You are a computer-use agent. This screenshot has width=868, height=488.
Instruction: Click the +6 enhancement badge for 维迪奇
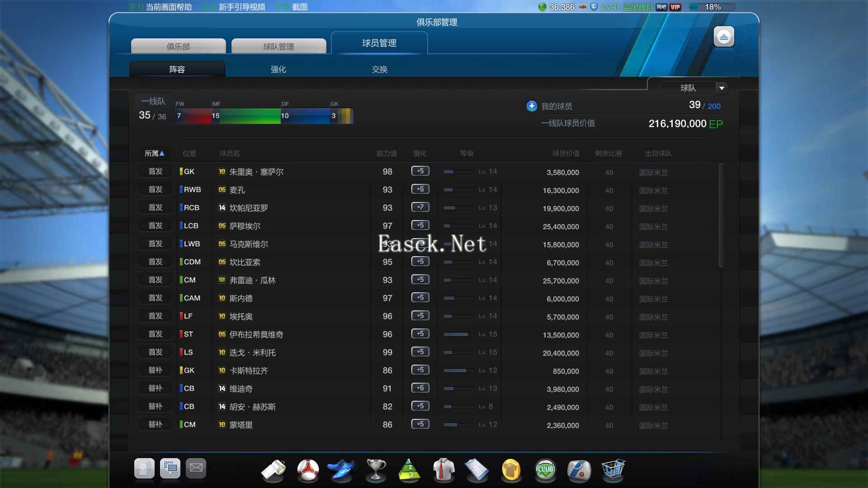[x=420, y=388]
